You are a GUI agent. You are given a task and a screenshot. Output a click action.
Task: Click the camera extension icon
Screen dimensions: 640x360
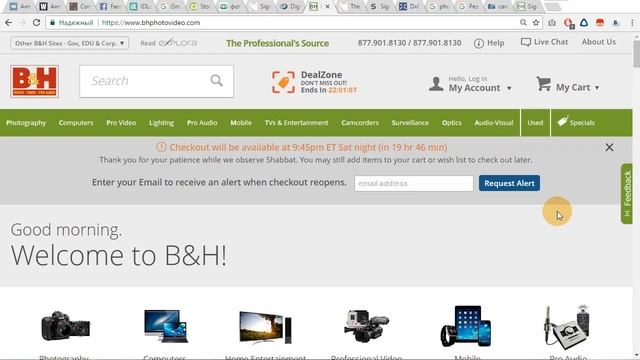552,23
